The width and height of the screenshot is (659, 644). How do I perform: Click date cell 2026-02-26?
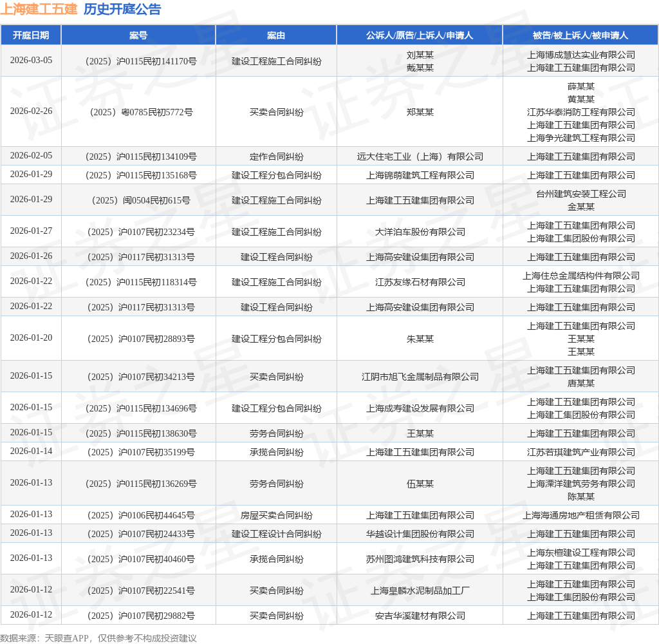pyautogui.click(x=31, y=111)
